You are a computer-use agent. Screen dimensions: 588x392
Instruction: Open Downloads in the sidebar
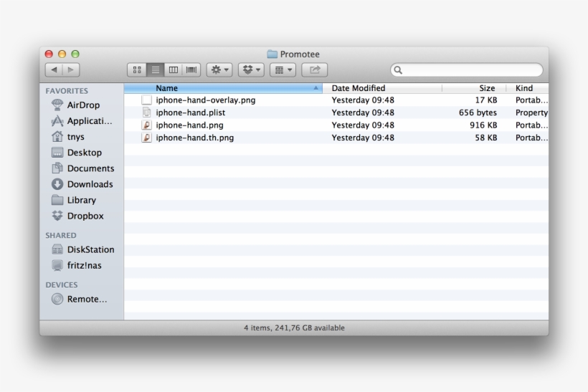click(82, 184)
